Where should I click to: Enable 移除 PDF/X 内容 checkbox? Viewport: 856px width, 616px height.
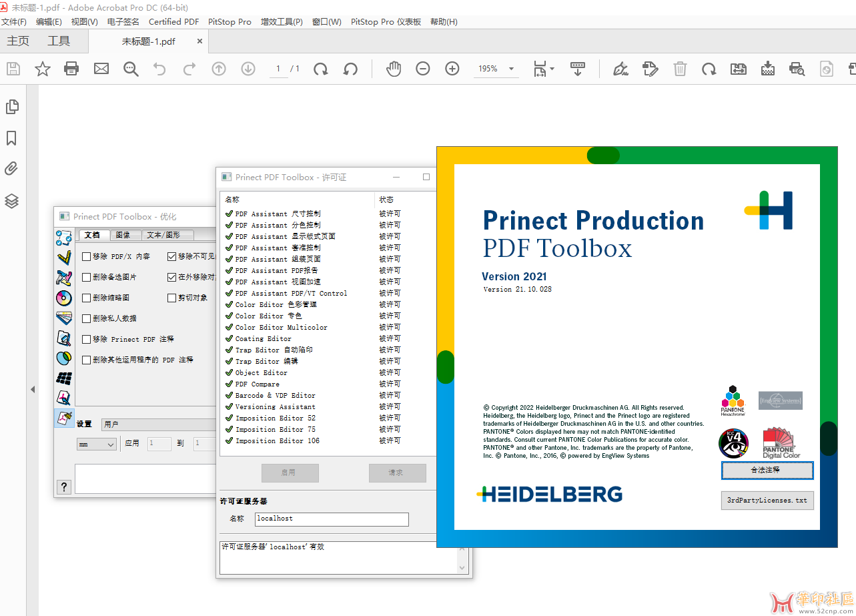point(86,256)
